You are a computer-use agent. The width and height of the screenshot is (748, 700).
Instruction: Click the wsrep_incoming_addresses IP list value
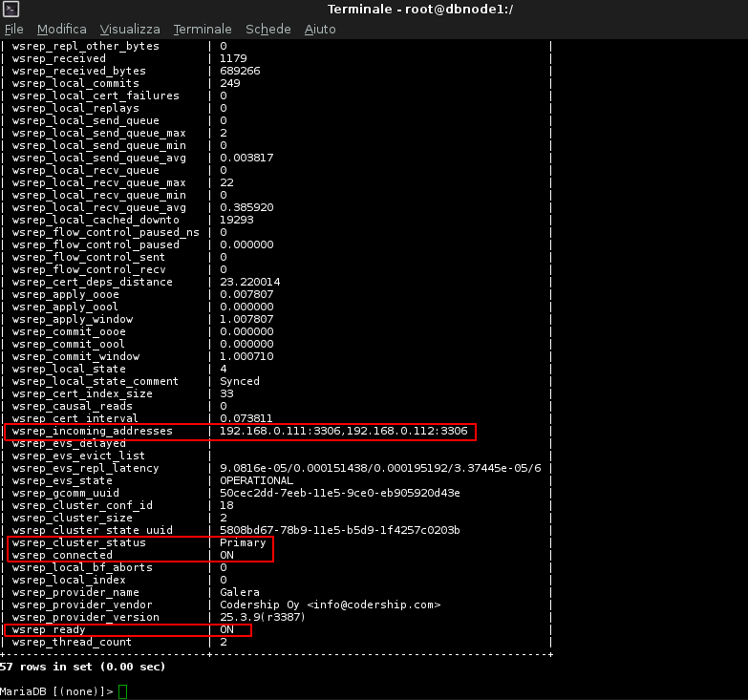pos(343,432)
